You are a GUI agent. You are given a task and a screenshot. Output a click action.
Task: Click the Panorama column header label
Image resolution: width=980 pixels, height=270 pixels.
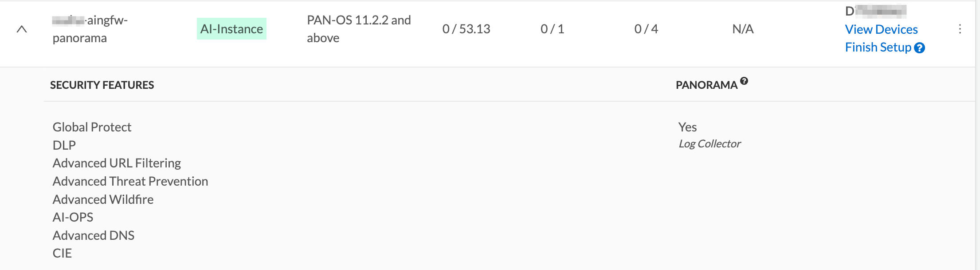[x=706, y=85]
